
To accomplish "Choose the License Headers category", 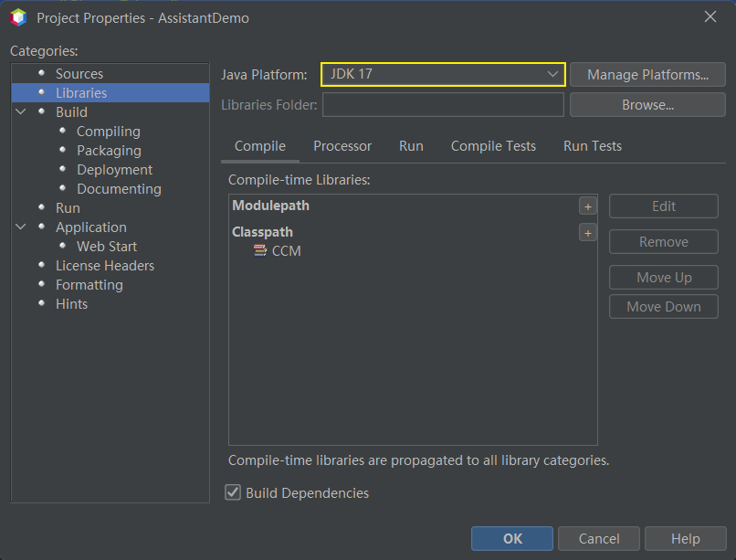I will [x=105, y=266].
